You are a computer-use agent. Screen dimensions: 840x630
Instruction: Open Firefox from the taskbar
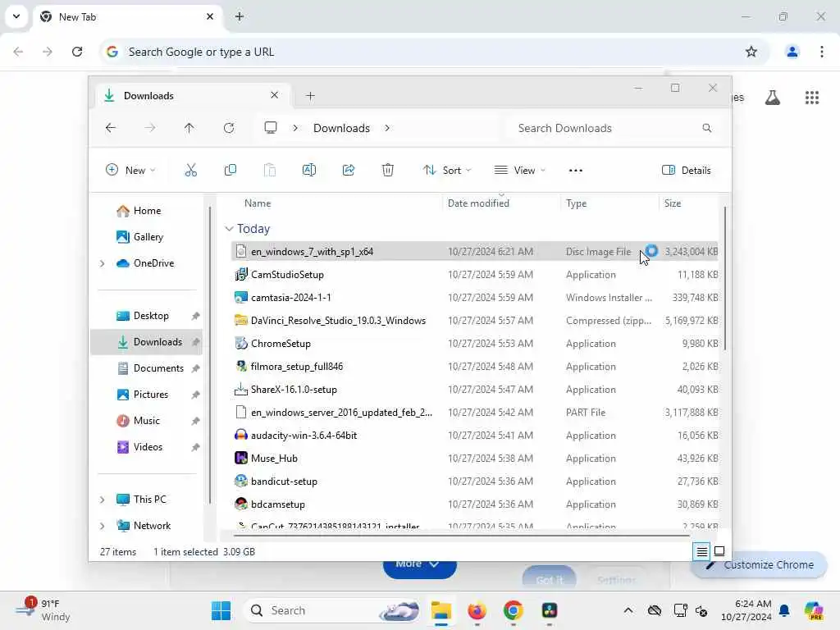tap(477, 610)
